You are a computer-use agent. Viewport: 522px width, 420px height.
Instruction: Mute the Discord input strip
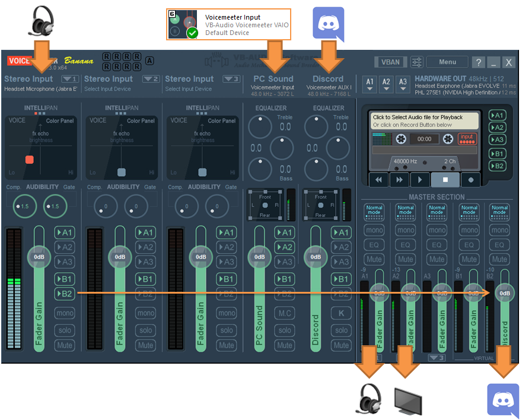[341, 345]
